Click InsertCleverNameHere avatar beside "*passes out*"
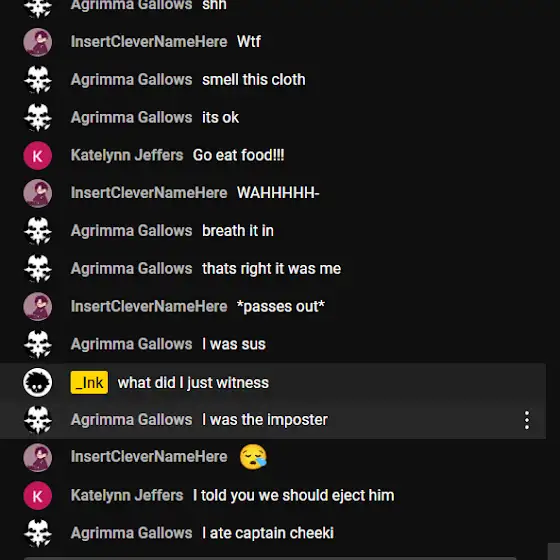The height and width of the screenshot is (560, 560). (x=38, y=306)
